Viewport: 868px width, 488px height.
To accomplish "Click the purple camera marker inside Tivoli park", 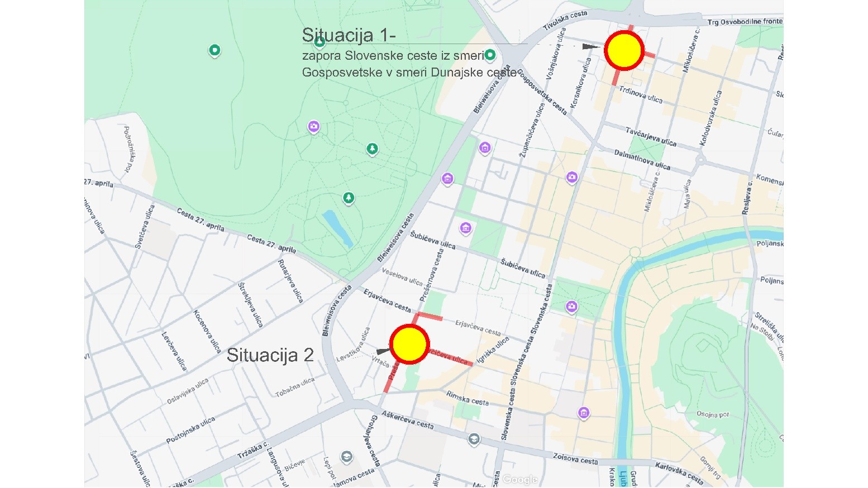I will pyautogui.click(x=314, y=127).
